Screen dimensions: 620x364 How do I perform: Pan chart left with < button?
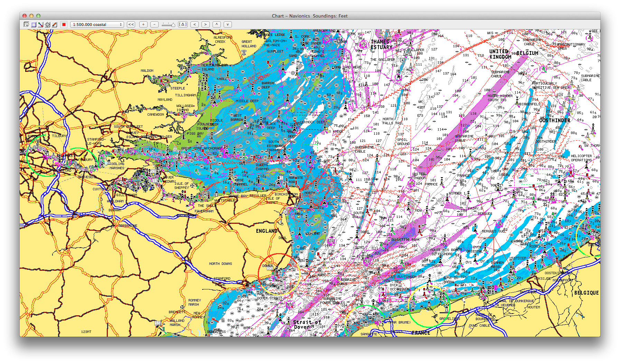[195, 25]
